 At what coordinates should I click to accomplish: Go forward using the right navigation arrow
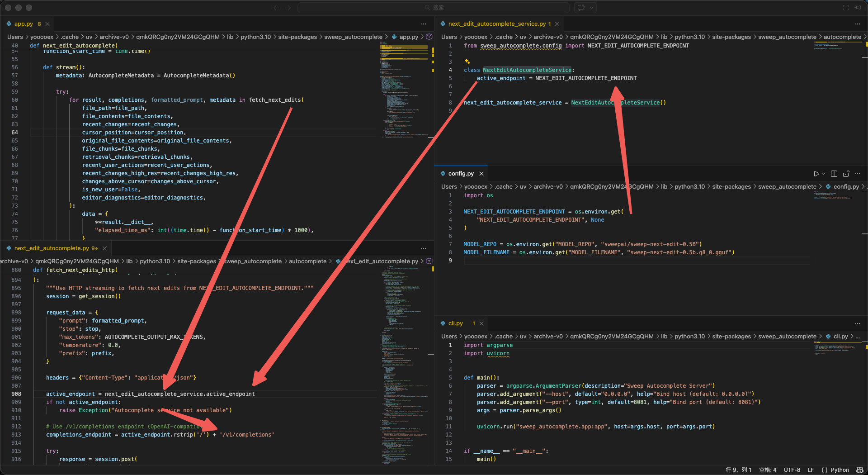[x=288, y=7]
